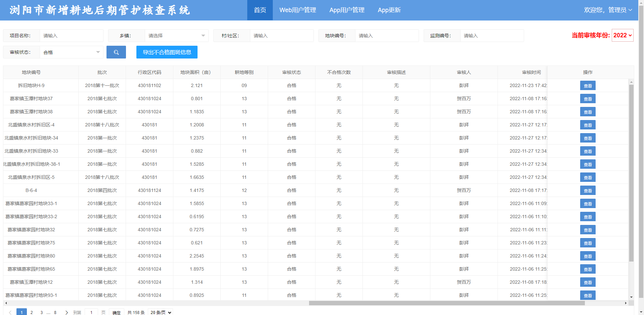Open the 当前审核年份 2022 selector
Screen dimensions: 644x315
point(622,35)
